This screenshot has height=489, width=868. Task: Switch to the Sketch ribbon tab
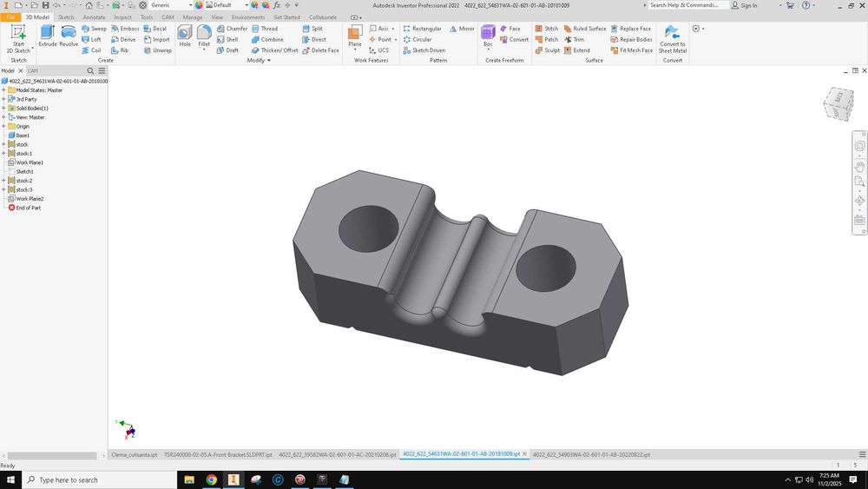pos(66,17)
